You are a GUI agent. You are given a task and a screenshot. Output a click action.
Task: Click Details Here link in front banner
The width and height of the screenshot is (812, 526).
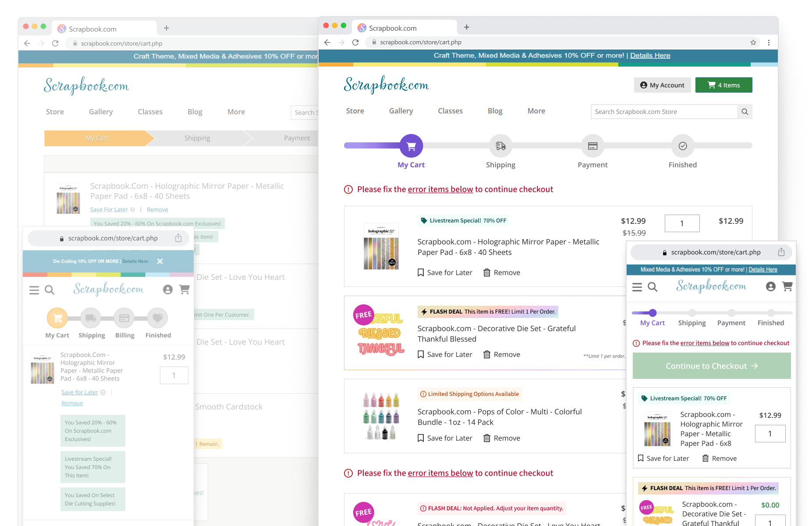click(x=650, y=56)
